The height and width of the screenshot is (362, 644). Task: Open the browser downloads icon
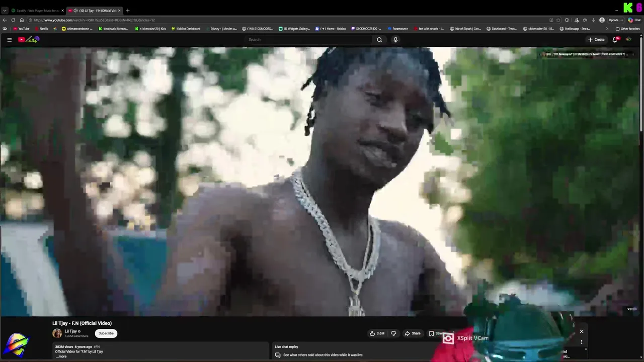click(594, 20)
